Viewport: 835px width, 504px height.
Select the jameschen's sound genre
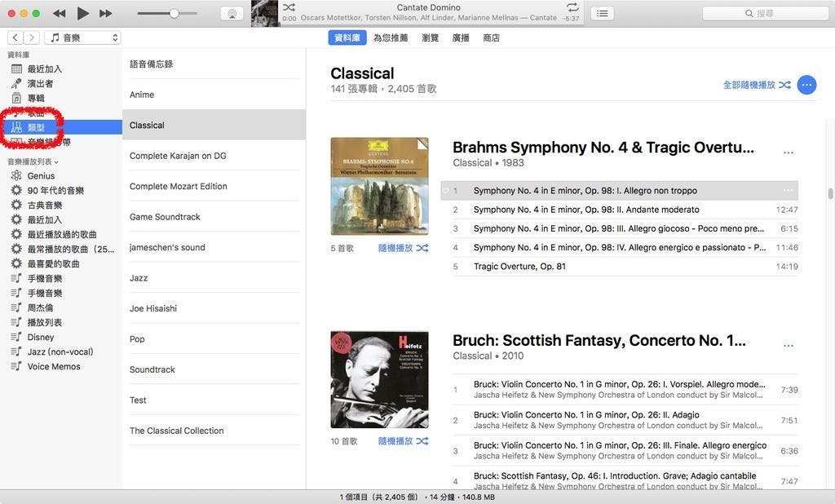[214, 247]
